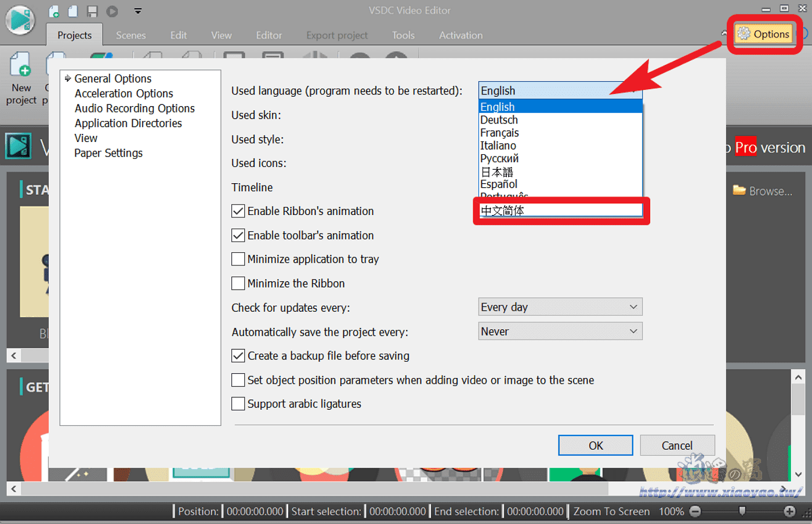Choose Deutsch in the language list
This screenshot has height=524, width=812.
coord(560,120)
